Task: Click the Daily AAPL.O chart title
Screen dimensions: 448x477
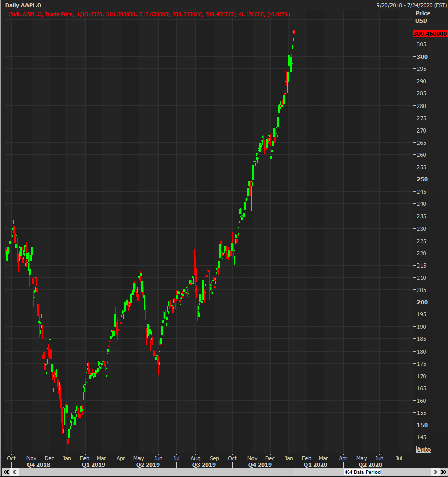Action: [x=23, y=5]
